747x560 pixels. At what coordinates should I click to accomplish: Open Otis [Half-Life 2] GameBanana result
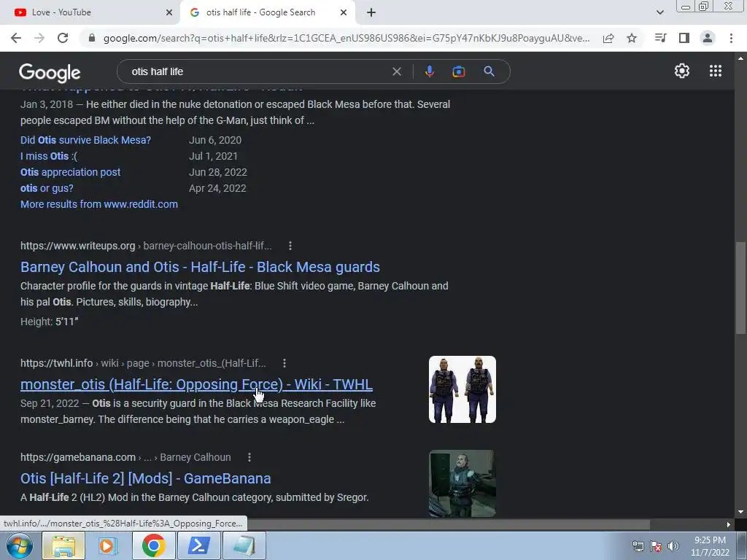coord(146,478)
